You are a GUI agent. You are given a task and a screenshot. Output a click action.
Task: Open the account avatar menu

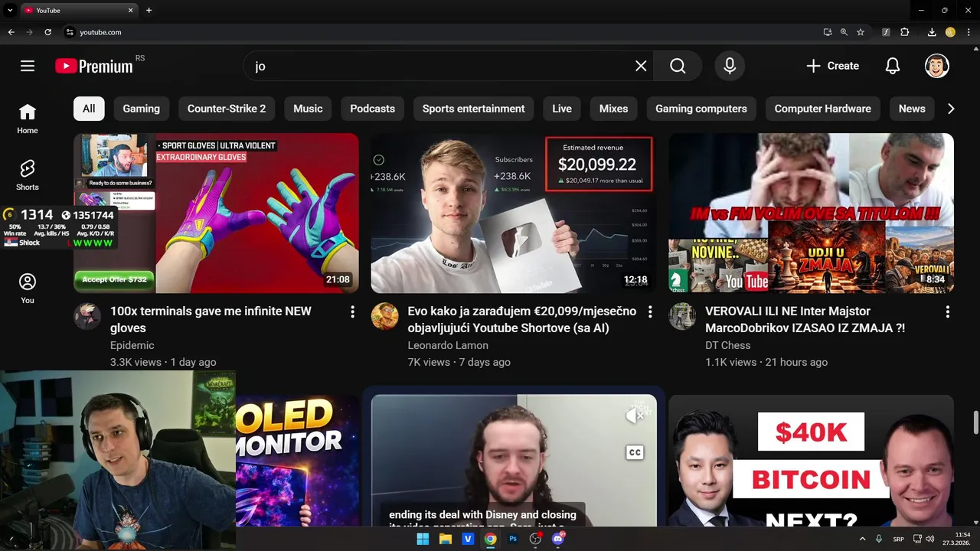tap(937, 66)
